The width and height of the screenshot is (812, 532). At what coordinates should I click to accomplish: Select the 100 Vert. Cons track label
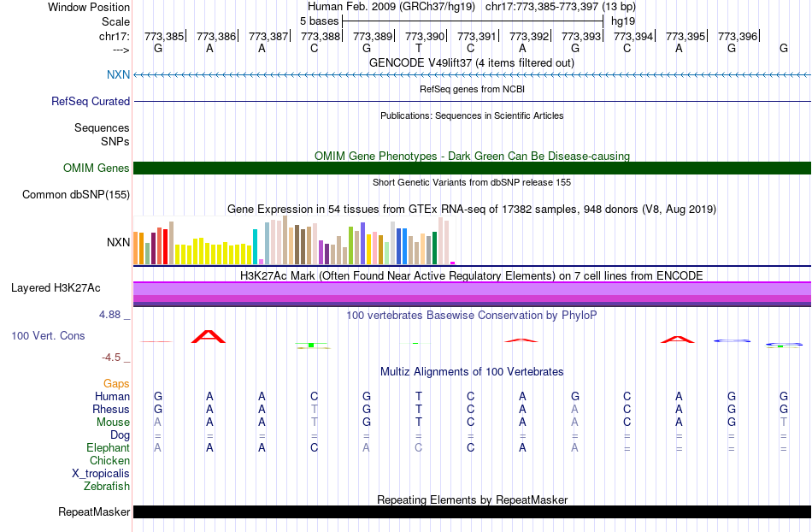coord(48,335)
